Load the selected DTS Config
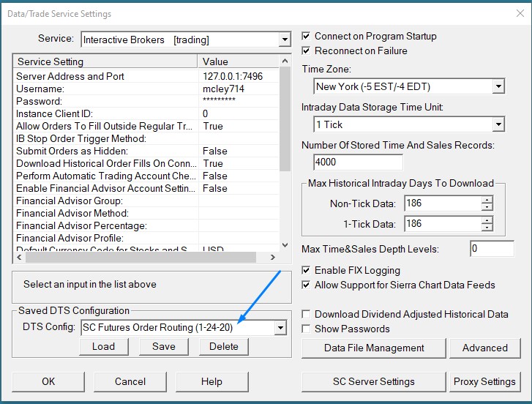532x404 pixels. click(x=103, y=346)
